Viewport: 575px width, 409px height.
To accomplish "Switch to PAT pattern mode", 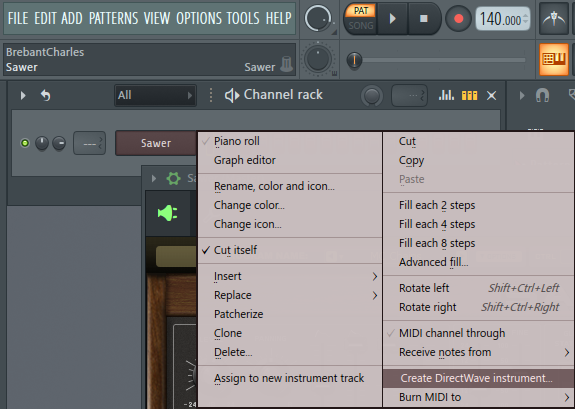I will coord(361,11).
